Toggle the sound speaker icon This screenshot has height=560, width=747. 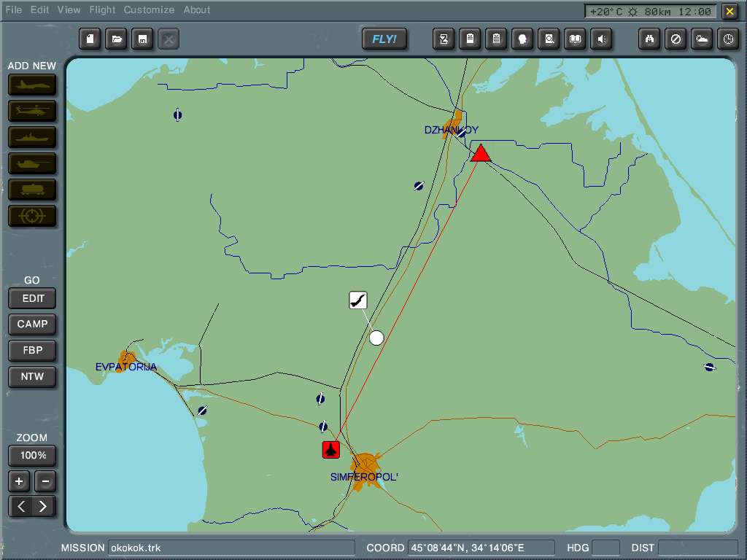point(601,39)
